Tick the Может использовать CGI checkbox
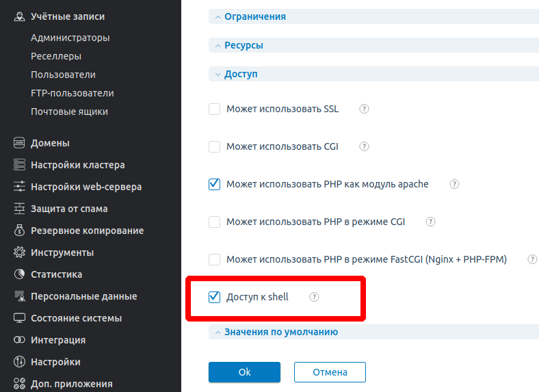This screenshot has height=392, width=539. click(x=215, y=146)
